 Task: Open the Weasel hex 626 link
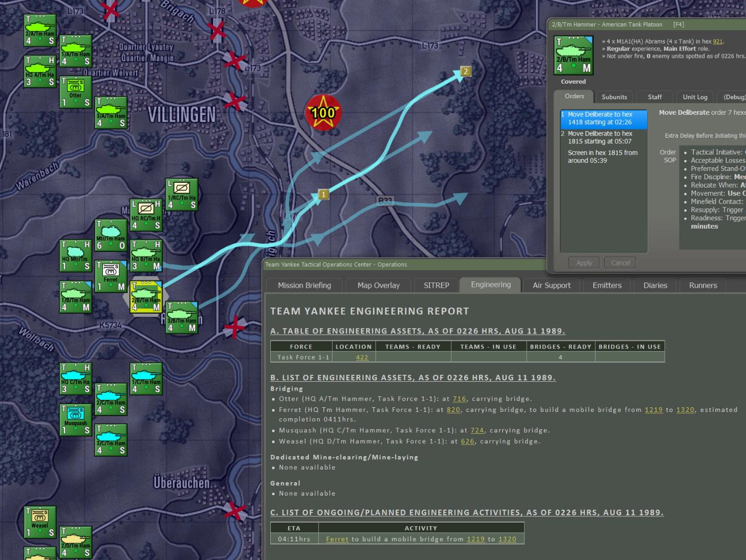(x=468, y=441)
